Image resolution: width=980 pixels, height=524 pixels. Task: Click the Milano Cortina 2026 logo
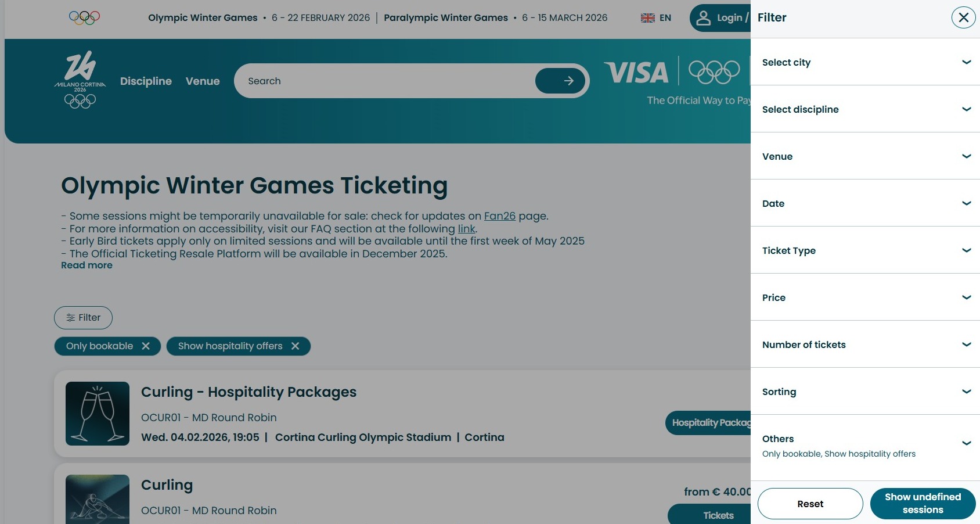[80, 80]
